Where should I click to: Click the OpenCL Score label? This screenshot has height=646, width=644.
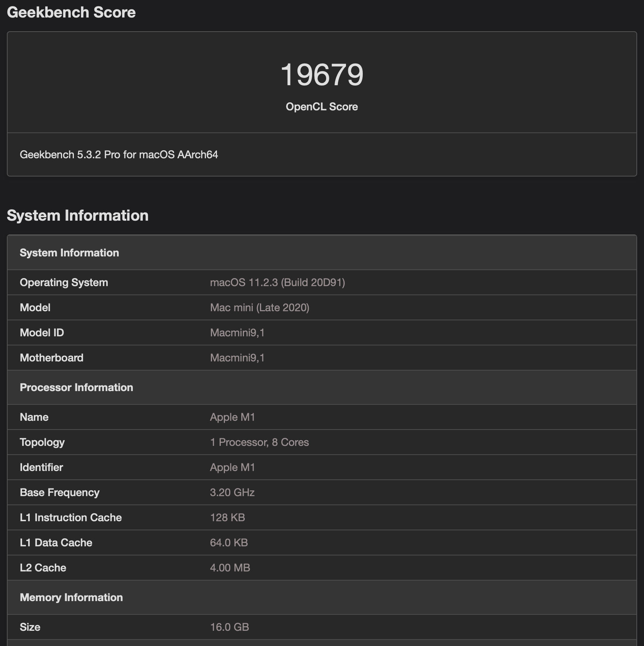(x=322, y=107)
